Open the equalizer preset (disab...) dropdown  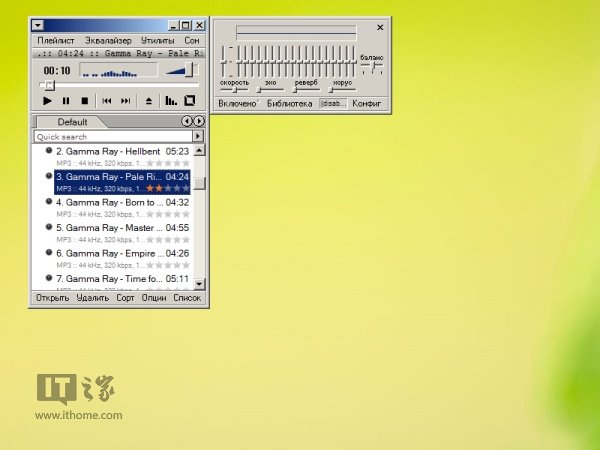click(333, 103)
